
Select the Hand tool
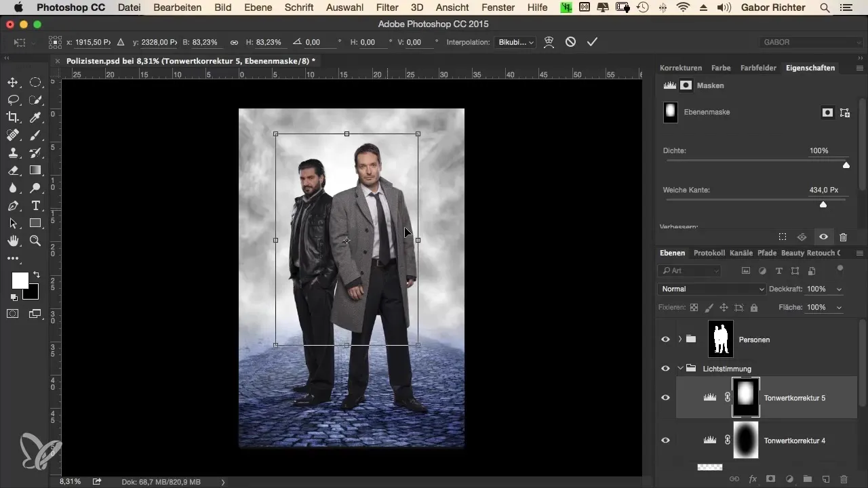pyautogui.click(x=13, y=241)
